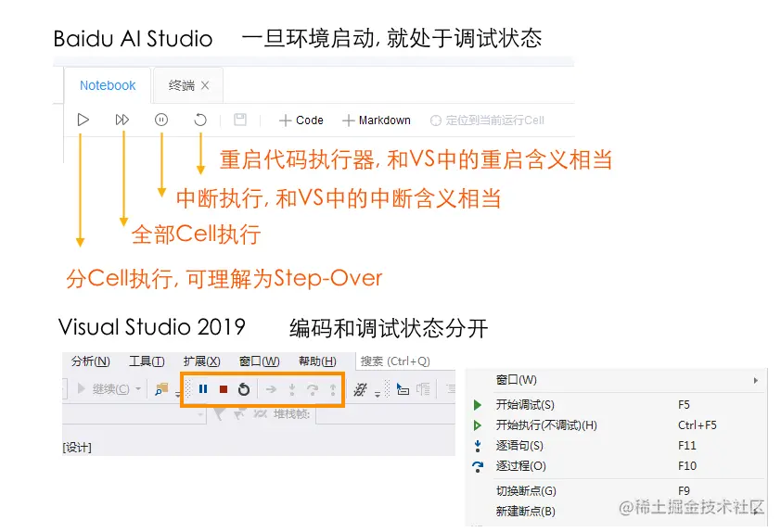This screenshot has width=781, height=532.
Task: Click the greyed crossed-arrows icon before 堆栈帧
Action: pos(261,413)
